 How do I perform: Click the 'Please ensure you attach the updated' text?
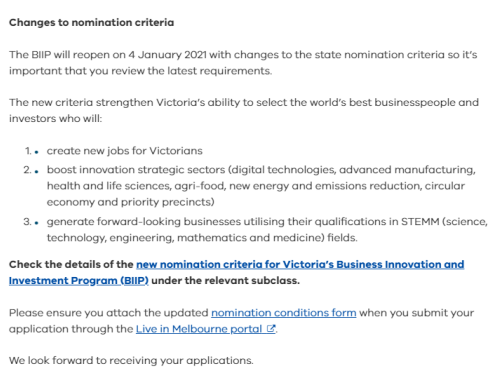point(109,313)
